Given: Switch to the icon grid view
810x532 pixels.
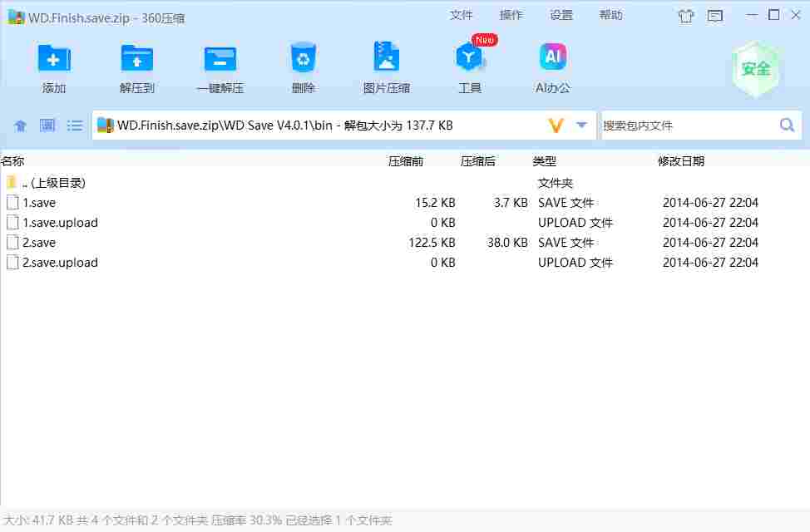Looking at the screenshot, I should 47,126.
